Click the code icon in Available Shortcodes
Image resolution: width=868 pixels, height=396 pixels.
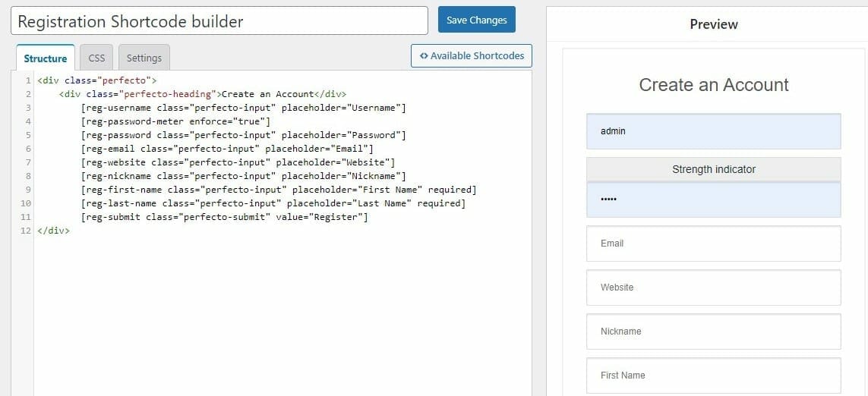(x=424, y=56)
